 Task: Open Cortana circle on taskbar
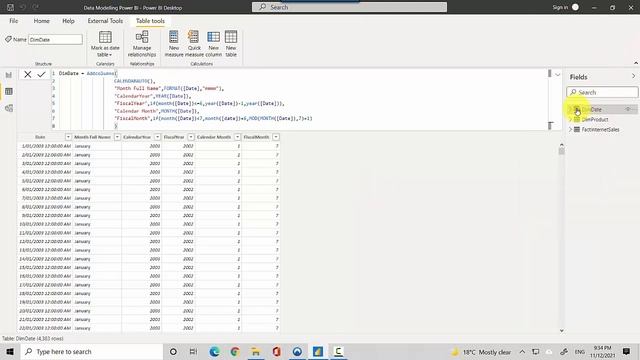pos(173,351)
